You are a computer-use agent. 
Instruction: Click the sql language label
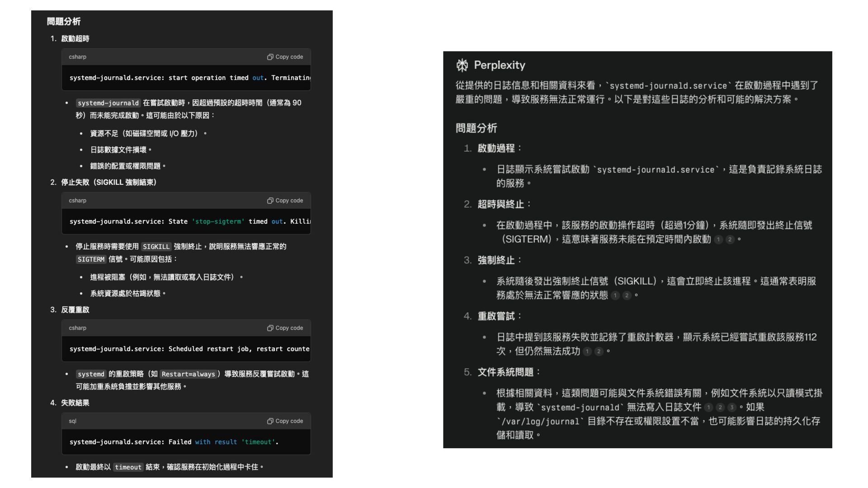72,421
